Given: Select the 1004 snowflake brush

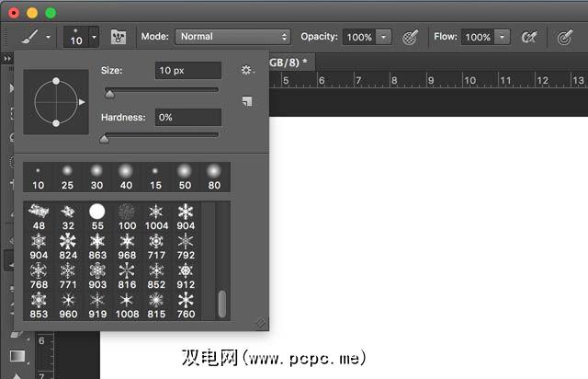Looking at the screenshot, I should [155, 216].
